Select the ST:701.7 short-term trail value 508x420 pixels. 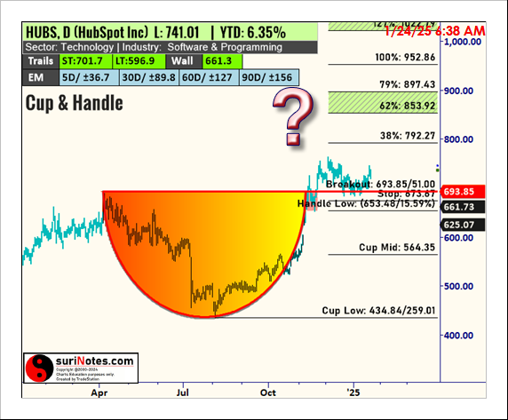pyautogui.click(x=85, y=61)
